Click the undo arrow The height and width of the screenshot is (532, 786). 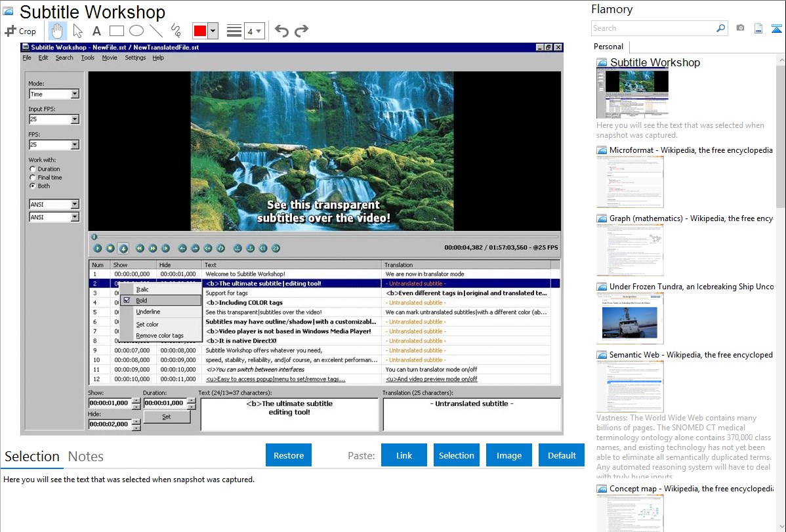[x=281, y=31]
